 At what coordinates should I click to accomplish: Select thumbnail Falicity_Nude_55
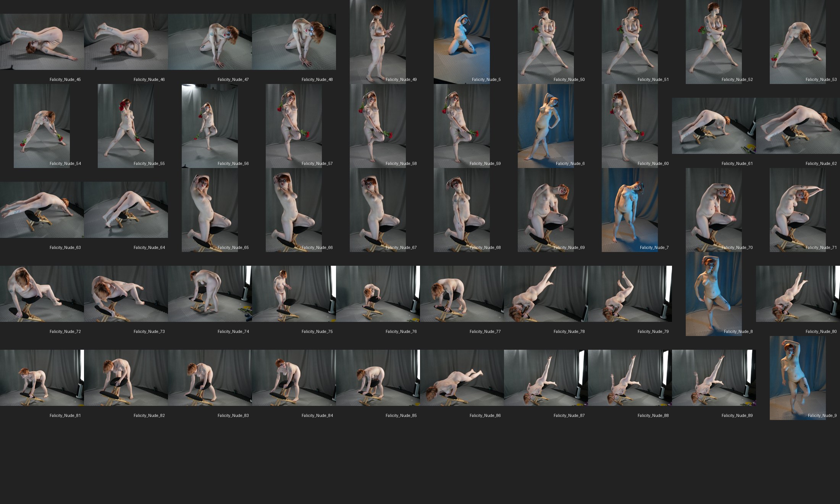coord(126,126)
